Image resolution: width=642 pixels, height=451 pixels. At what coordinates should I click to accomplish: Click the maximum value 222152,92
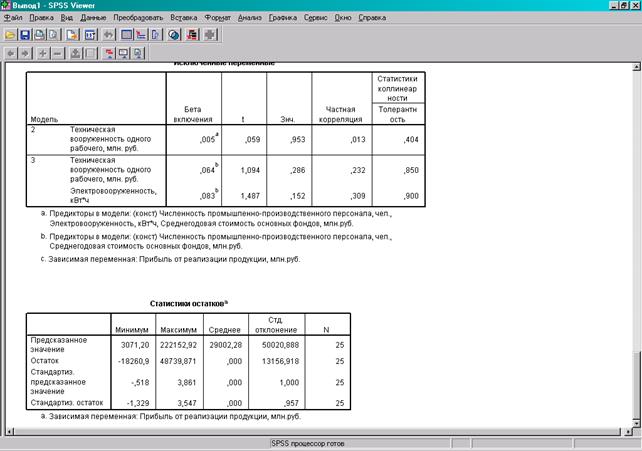pyautogui.click(x=178, y=345)
